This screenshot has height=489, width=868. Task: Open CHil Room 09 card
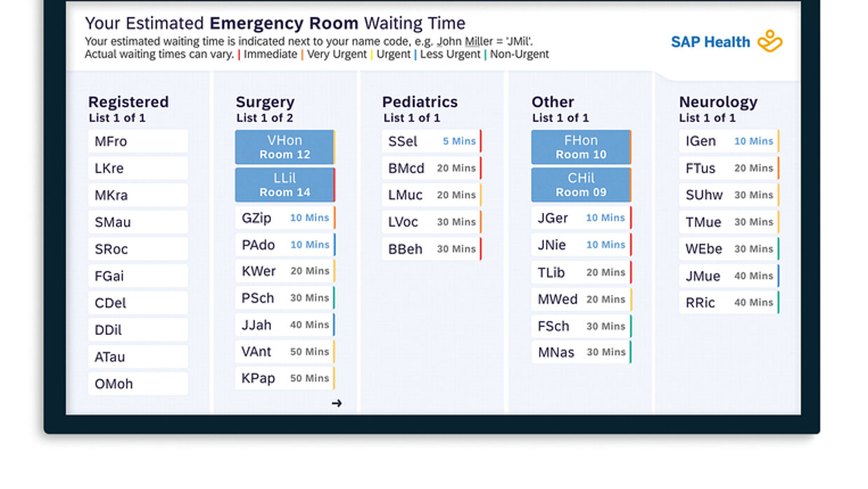click(x=580, y=185)
